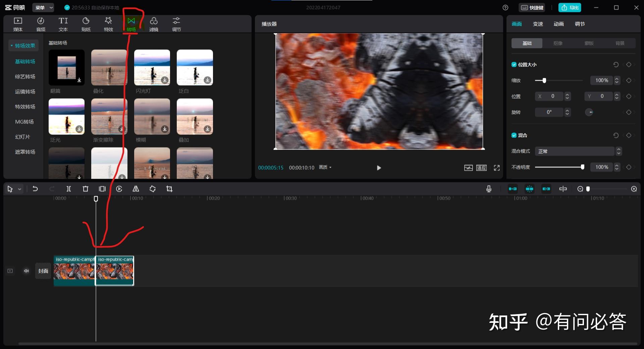The width and height of the screenshot is (644, 349).
Task: Open the 贴纸 stickers panel
Action: coord(86,24)
